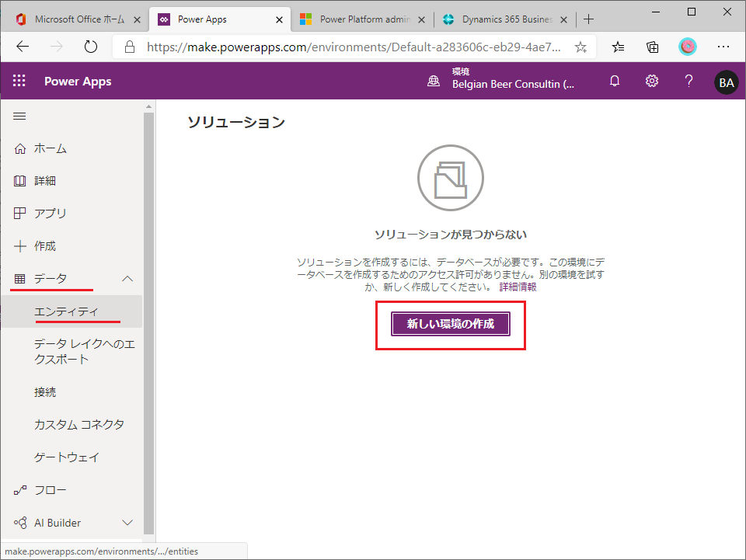This screenshot has width=746, height=560.
Task: Open the settings gear in Power Apps header
Action: pos(652,82)
